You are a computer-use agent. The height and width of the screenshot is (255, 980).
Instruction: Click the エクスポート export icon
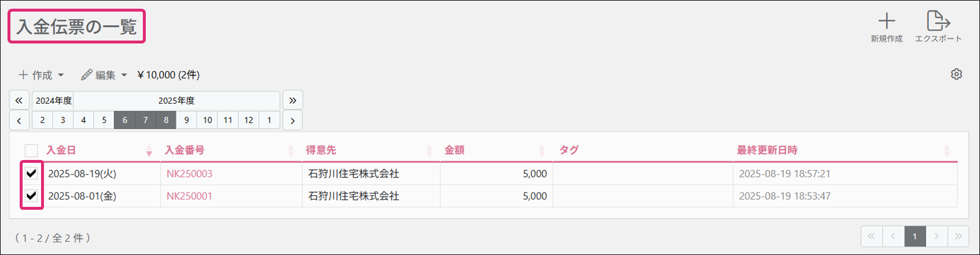(938, 21)
